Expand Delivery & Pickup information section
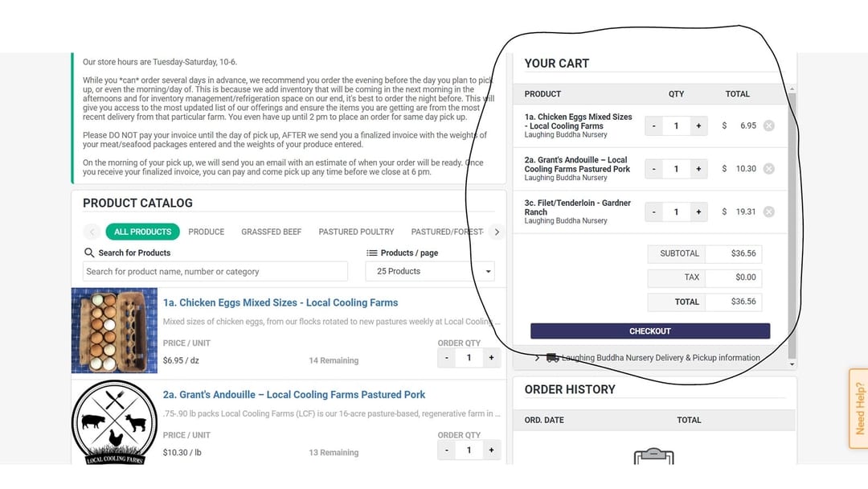 [x=537, y=358]
